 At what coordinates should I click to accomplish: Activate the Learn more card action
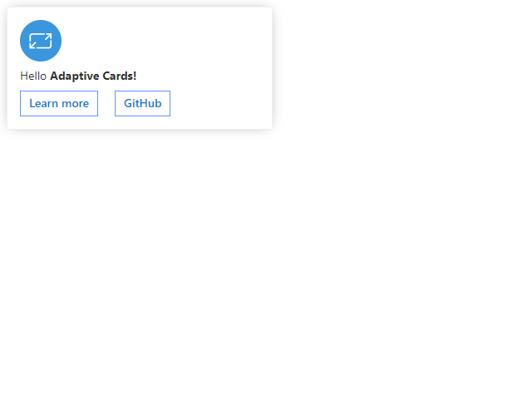pyautogui.click(x=59, y=103)
